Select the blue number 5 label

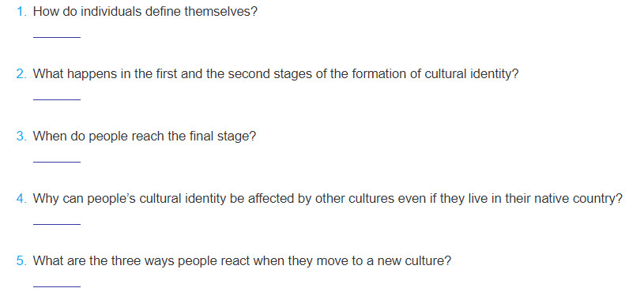[21, 260]
